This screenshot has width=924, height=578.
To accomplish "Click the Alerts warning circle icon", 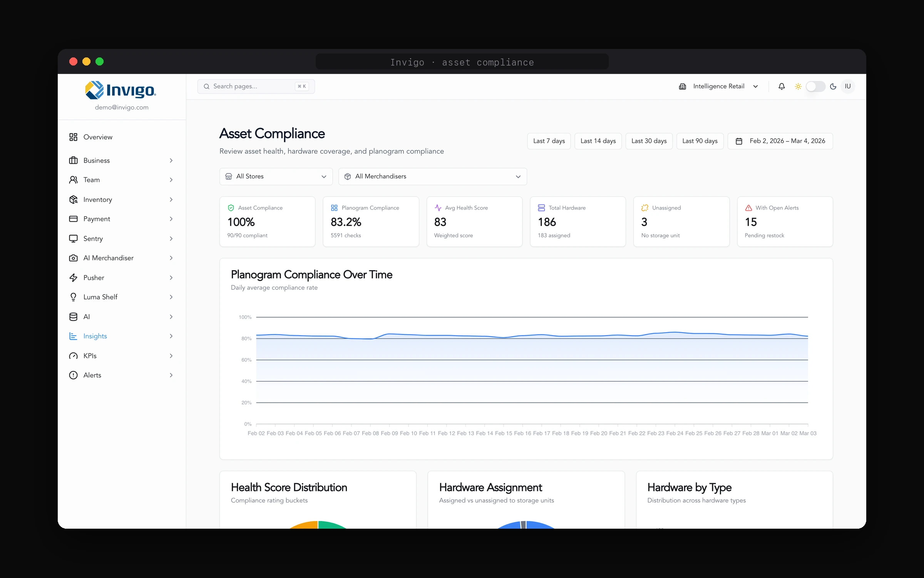I will point(73,375).
